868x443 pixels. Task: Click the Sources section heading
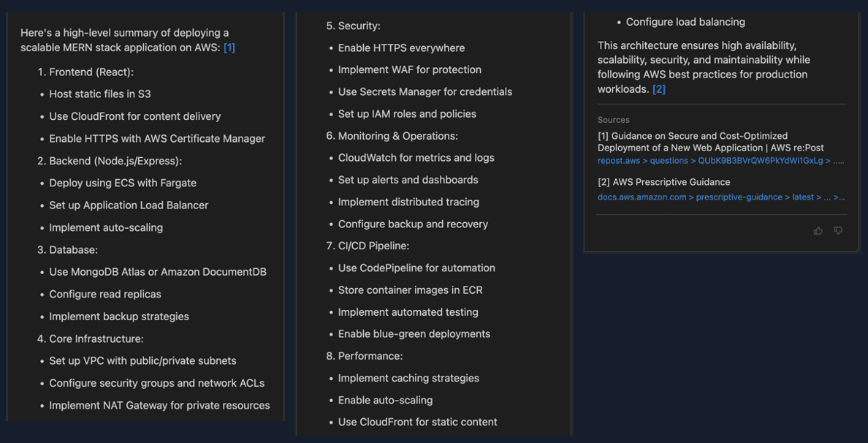click(x=613, y=120)
